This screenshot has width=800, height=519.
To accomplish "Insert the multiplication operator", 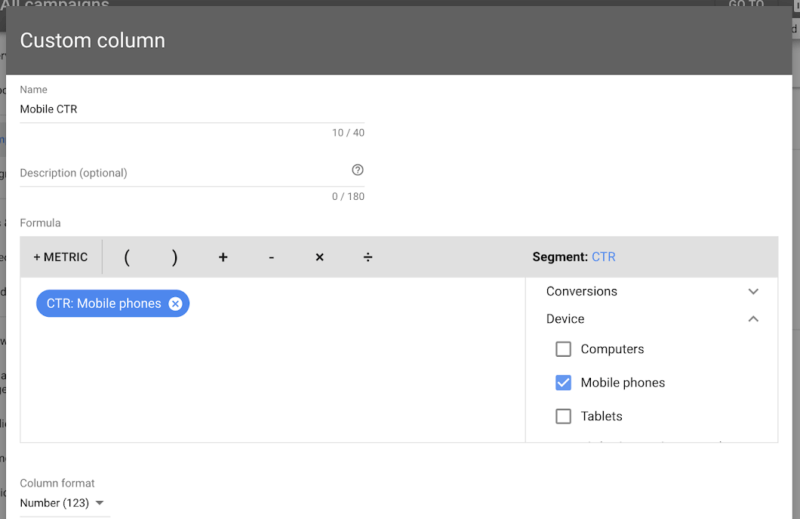I will tap(319, 257).
